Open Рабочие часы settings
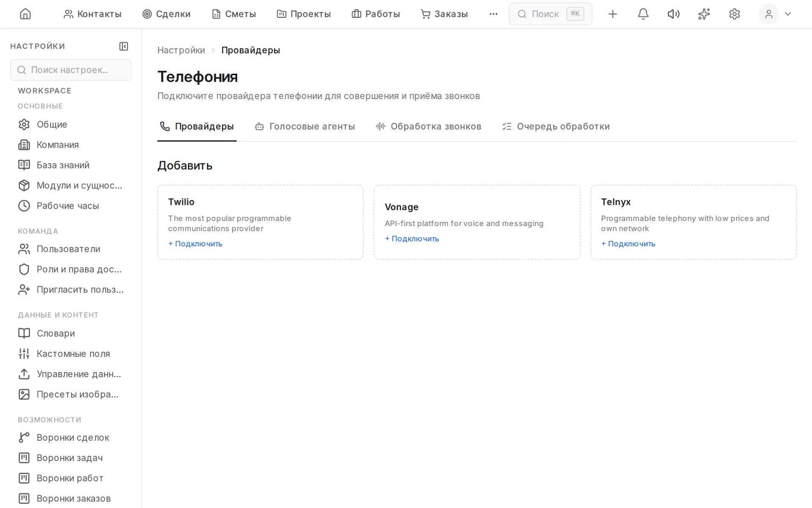 coord(71,206)
